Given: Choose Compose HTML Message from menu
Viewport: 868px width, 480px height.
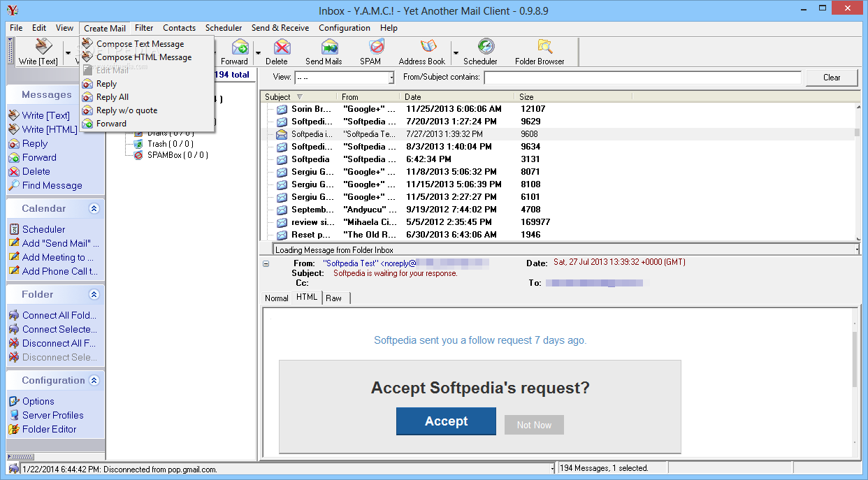Looking at the screenshot, I should (x=143, y=57).
